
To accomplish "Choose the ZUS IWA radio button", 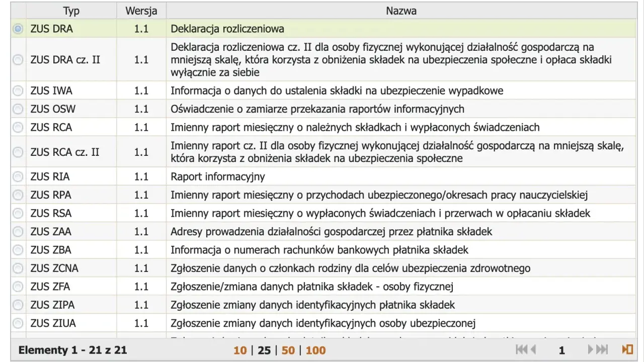I will tap(18, 91).
